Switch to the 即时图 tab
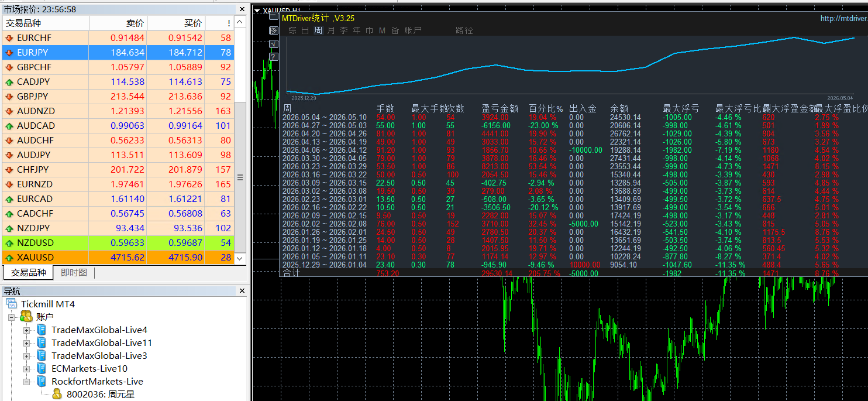Viewport: 868px width, 401px height. point(74,273)
